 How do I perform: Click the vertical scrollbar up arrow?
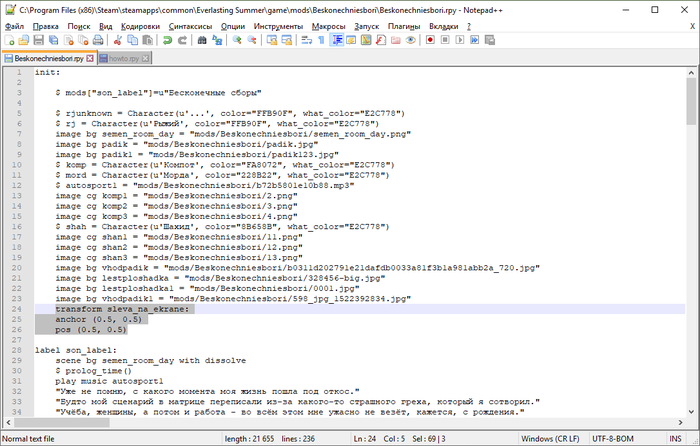pyautogui.click(x=691, y=73)
